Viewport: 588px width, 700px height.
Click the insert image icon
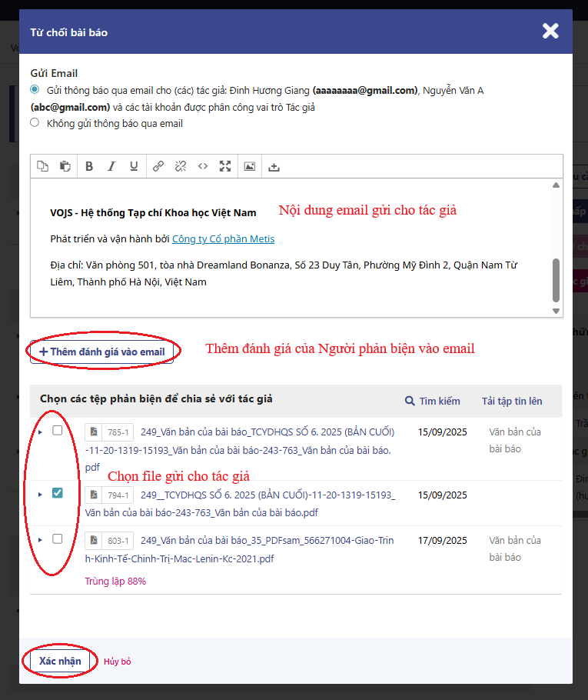point(249,166)
